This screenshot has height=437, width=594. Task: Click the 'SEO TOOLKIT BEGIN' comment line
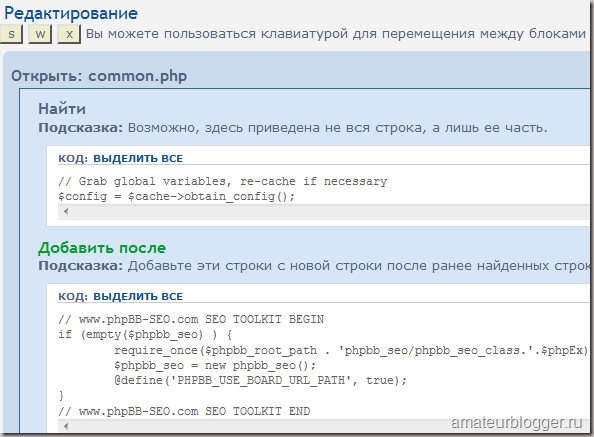click(x=191, y=319)
